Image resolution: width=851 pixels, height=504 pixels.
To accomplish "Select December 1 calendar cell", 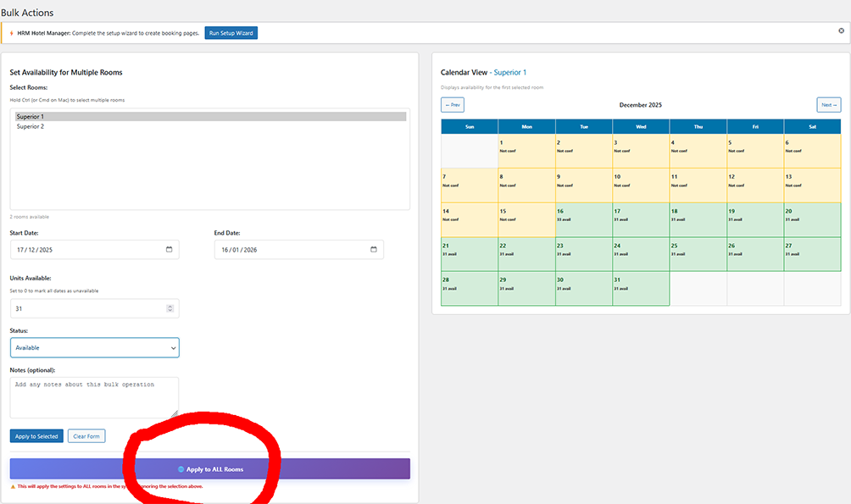I will click(x=526, y=151).
